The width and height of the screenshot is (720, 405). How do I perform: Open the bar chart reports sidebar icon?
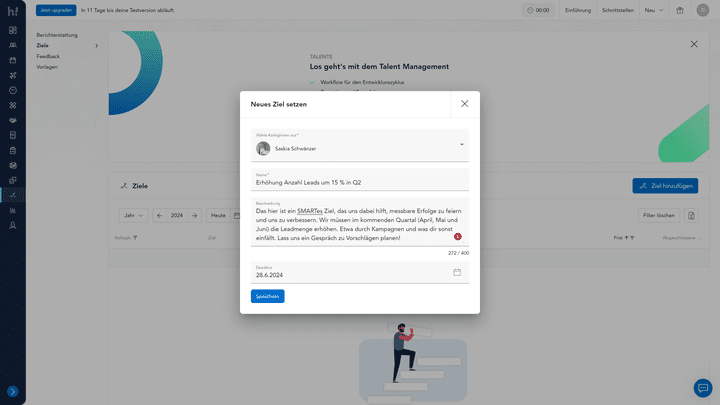pyautogui.click(x=13, y=210)
